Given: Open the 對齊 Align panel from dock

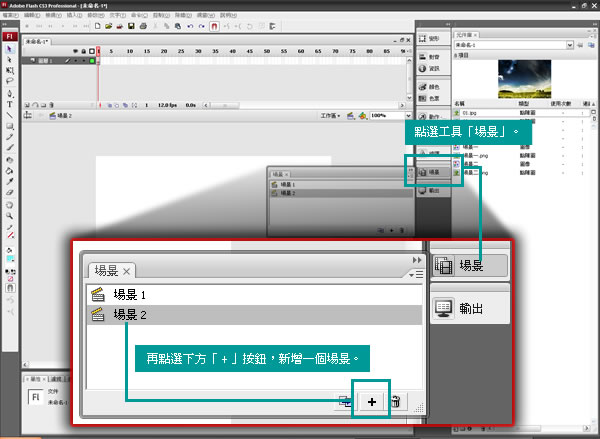Looking at the screenshot, I should click(x=433, y=57).
